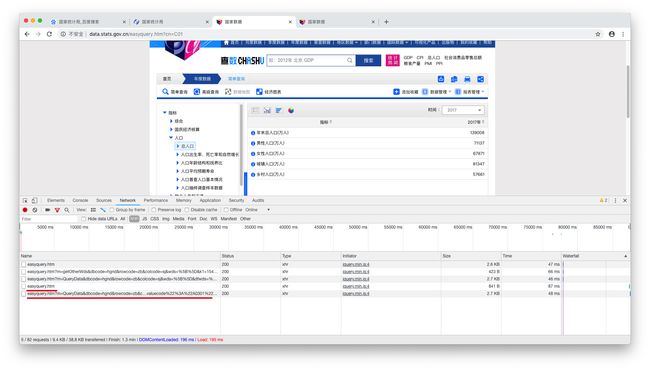Image resolution: width=650 pixels, height=370 pixels.
Task: Toggle the device toolbar icon
Action: [x=35, y=201]
